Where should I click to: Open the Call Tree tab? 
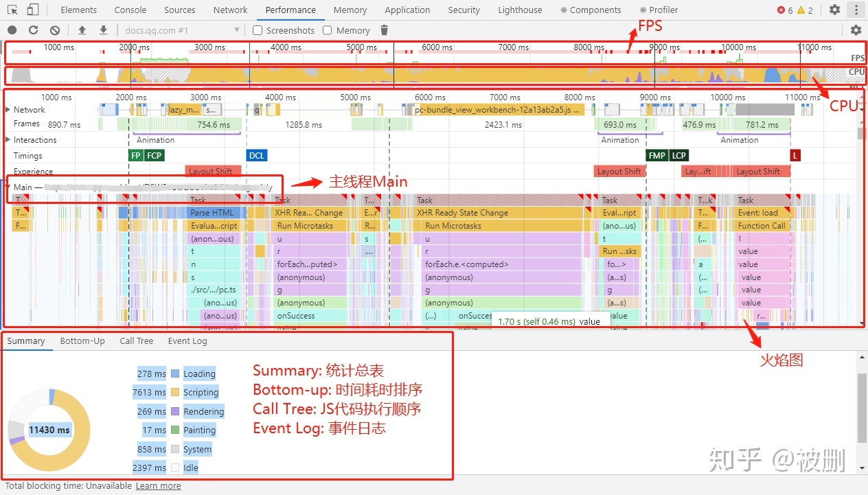[137, 341]
